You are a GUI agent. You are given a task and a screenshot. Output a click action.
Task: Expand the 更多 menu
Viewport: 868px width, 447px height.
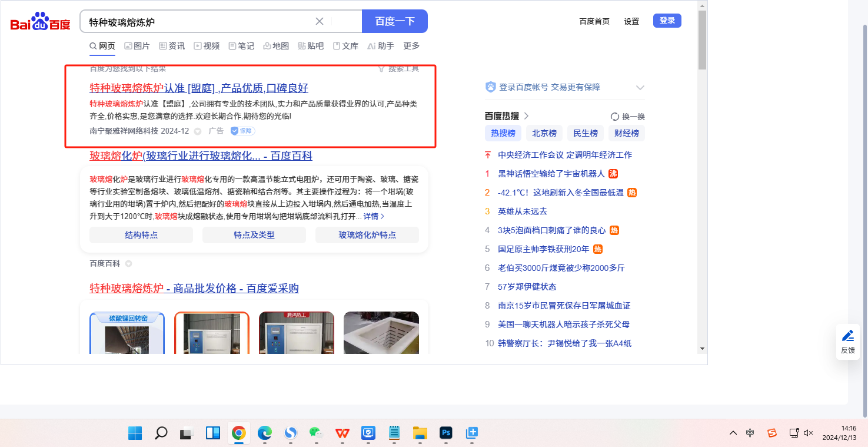411,46
